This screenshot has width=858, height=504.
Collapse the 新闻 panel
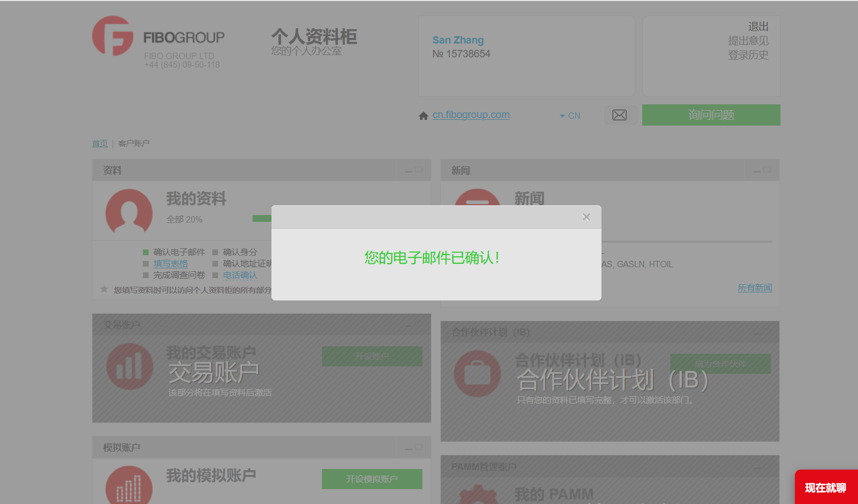tap(757, 171)
